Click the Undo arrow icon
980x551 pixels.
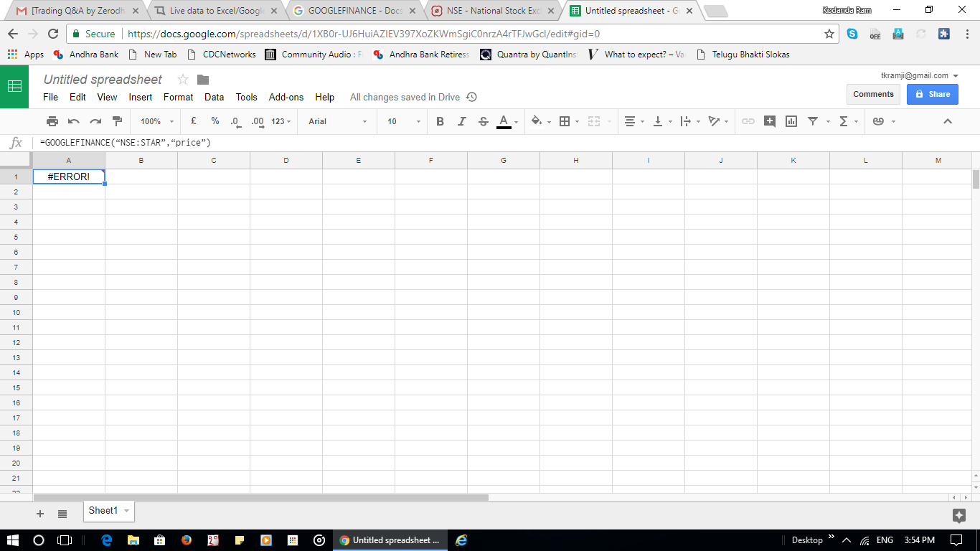pos(74,121)
